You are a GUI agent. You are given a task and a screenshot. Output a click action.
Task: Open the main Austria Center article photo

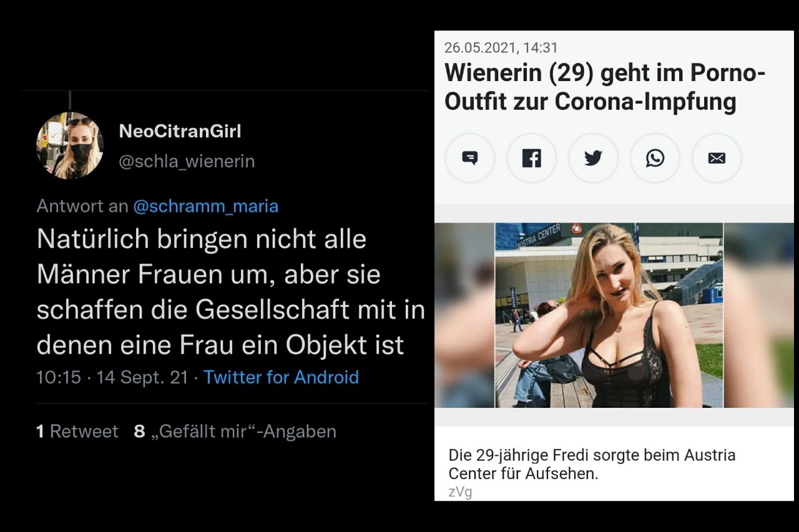click(x=609, y=315)
